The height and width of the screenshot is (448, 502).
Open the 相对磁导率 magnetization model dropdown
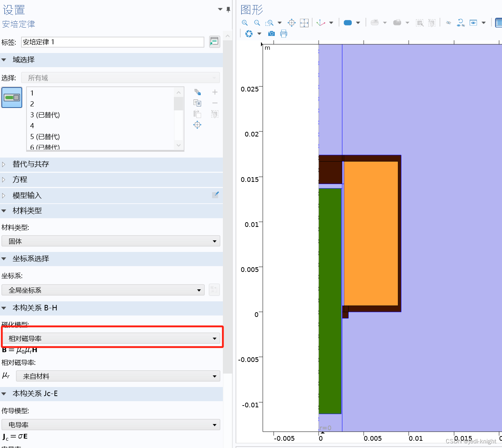coord(111,338)
